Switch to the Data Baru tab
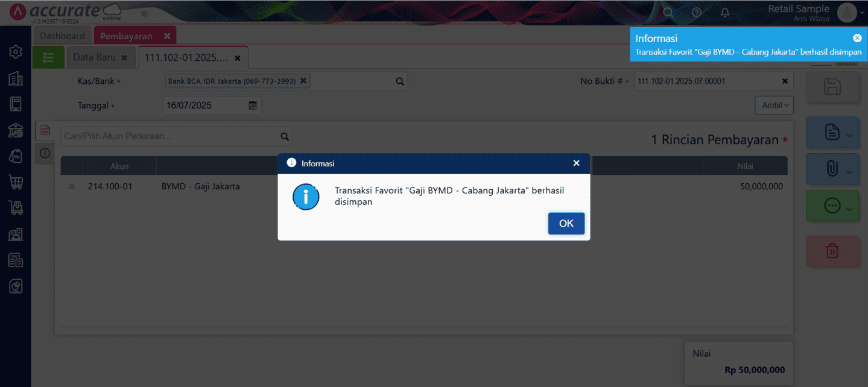The image size is (868, 387). [95, 57]
